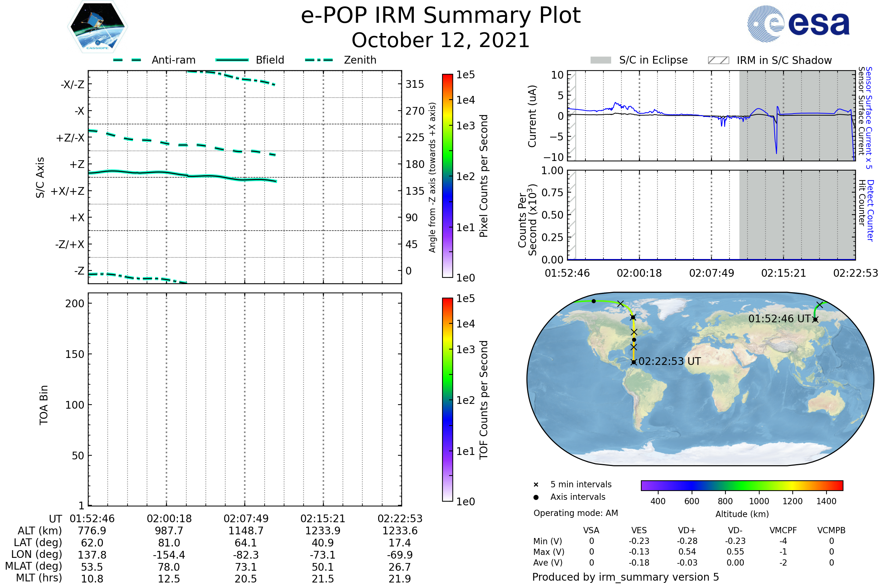Screen dimensions: 882x588
Task: Click the IRM in S/C Shadow hatched swatch
Action: tap(718, 60)
